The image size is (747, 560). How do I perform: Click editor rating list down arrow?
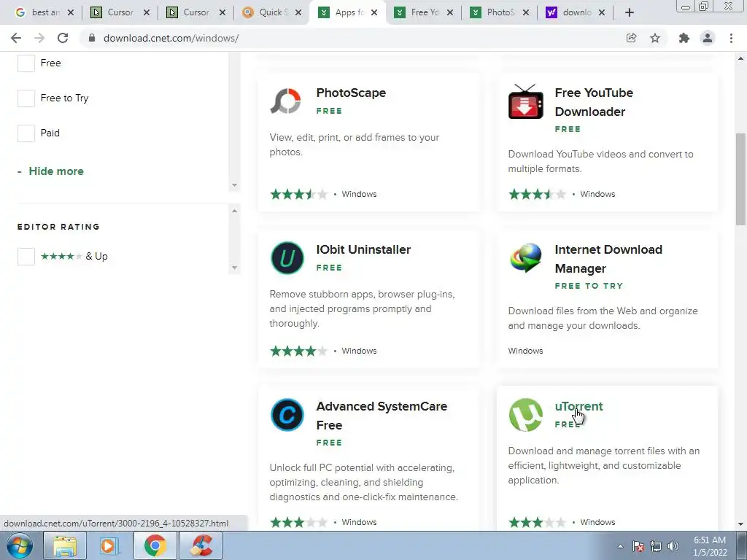(x=234, y=268)
